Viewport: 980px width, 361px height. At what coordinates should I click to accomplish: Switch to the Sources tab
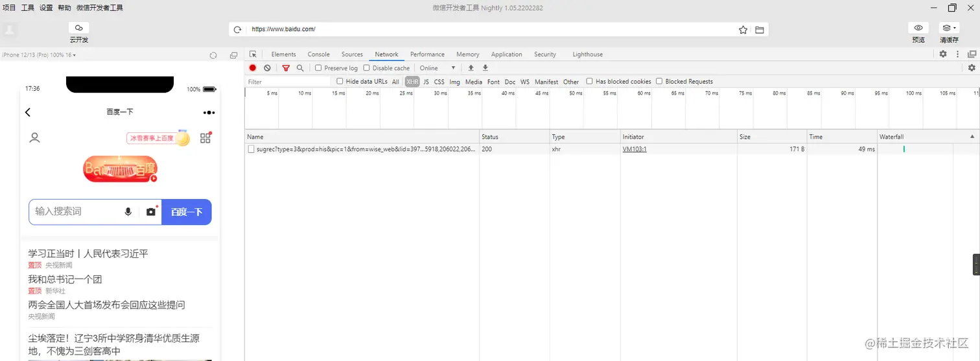click(352, 54)
